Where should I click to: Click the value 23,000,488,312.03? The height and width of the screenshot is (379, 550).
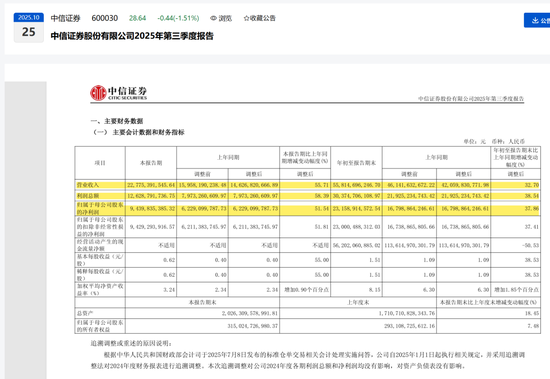click(x=356, y=227)
